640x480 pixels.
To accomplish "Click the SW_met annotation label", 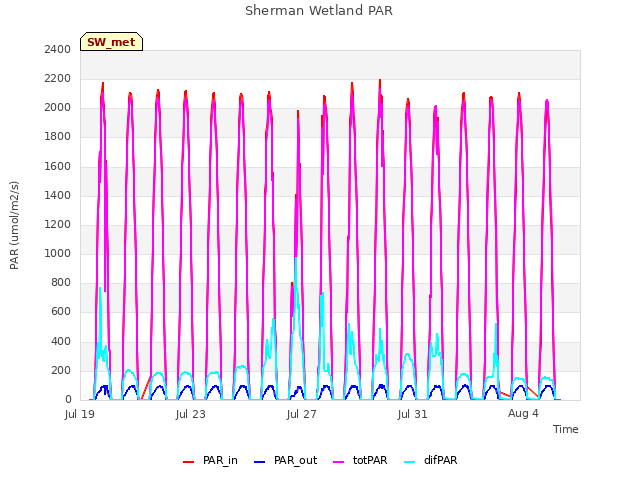I will [111, 42].
